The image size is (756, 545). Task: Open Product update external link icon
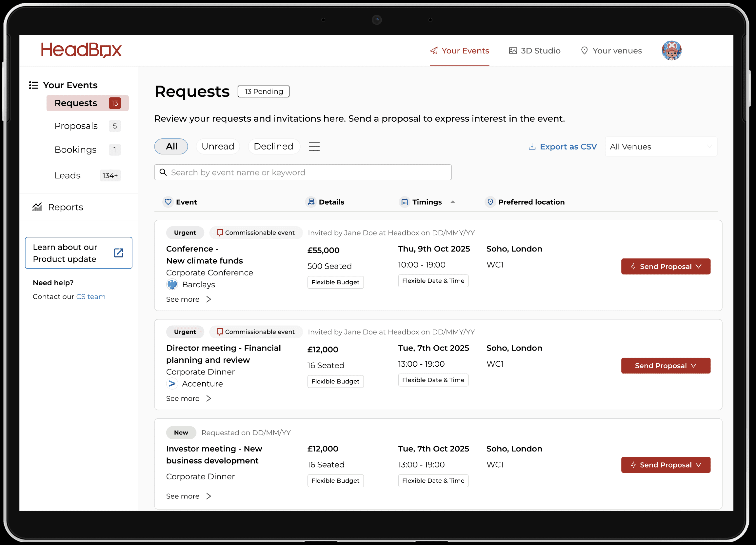tap(118, 253)
